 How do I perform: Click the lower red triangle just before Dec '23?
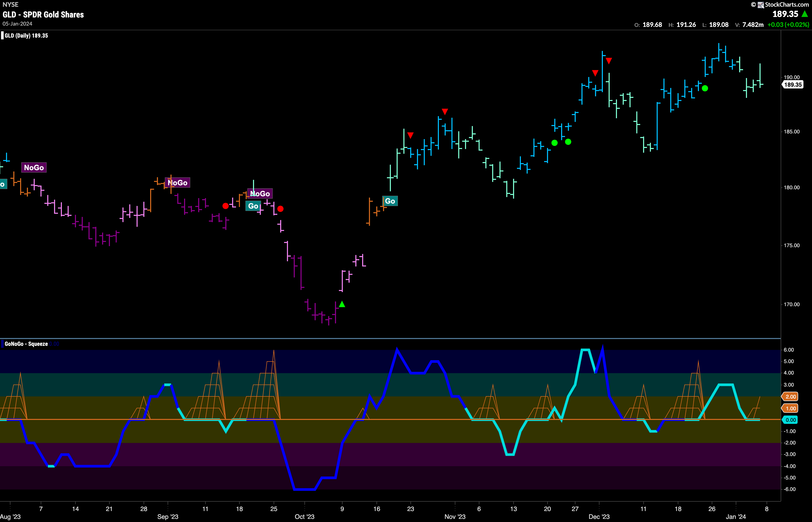[x=595, y=73]
